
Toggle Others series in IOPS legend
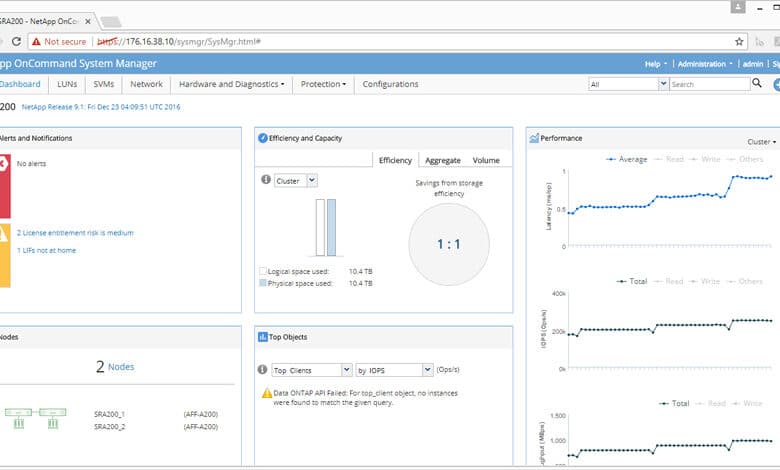tap(744, 281)
